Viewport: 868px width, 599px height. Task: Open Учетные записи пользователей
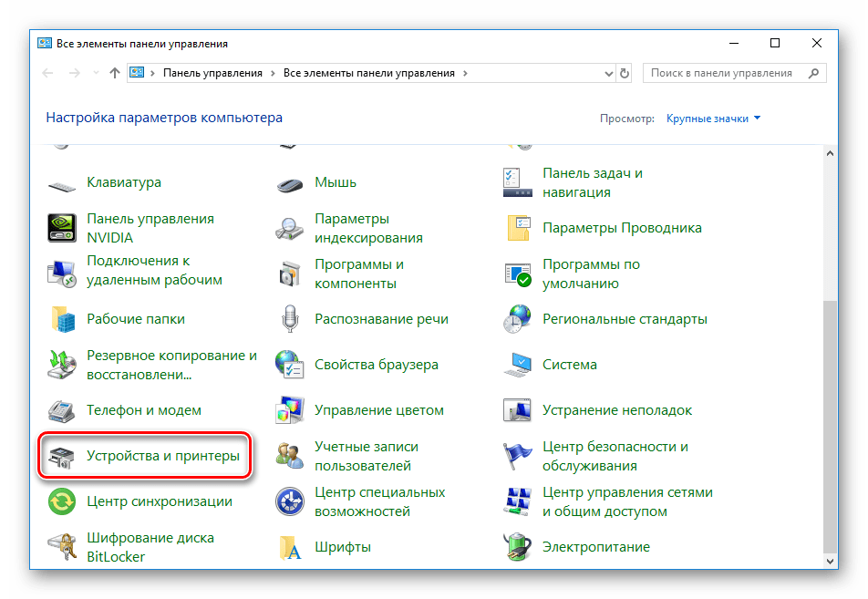pyautogui.click(x=367, y=455)
